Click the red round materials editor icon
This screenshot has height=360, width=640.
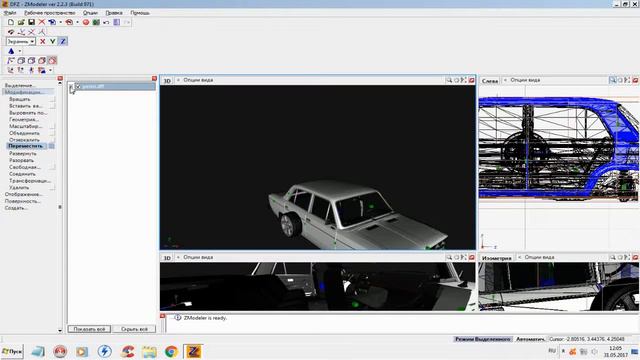86,22
